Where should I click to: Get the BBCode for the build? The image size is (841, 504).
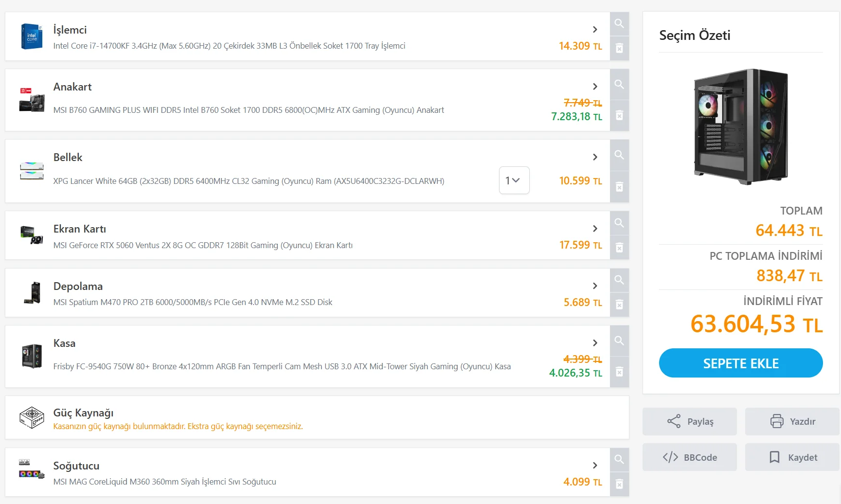tap(690, 457)
